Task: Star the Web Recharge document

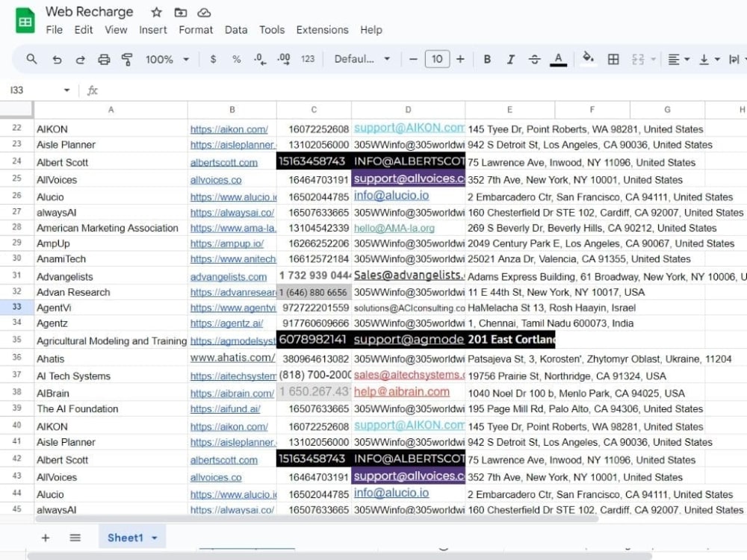Action: (156, 13)
